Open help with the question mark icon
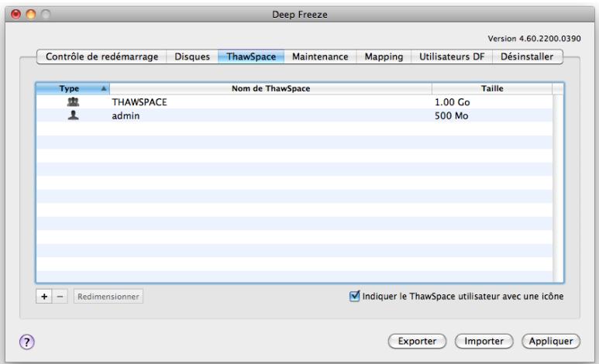This screenshot has height=364, width=599. 27,342
